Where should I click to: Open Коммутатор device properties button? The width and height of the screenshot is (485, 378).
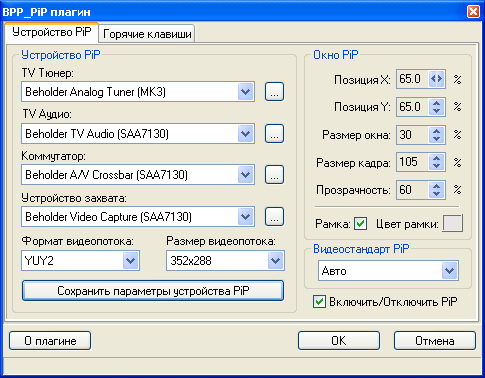[274, 174]
